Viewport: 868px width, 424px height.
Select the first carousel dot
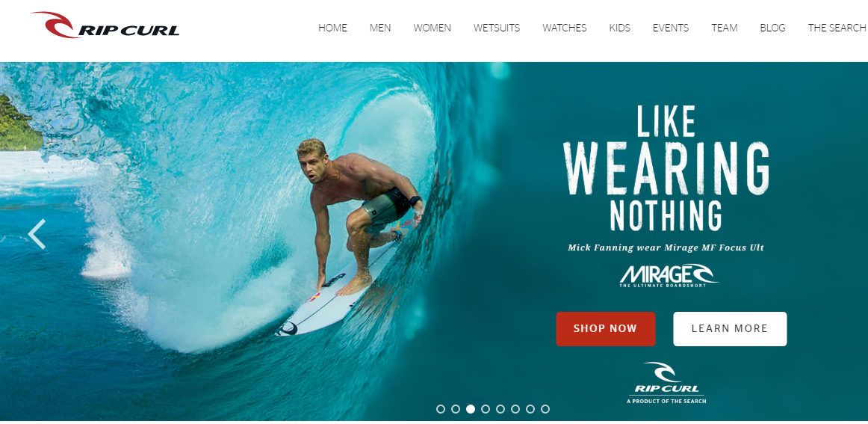(441, 409)
